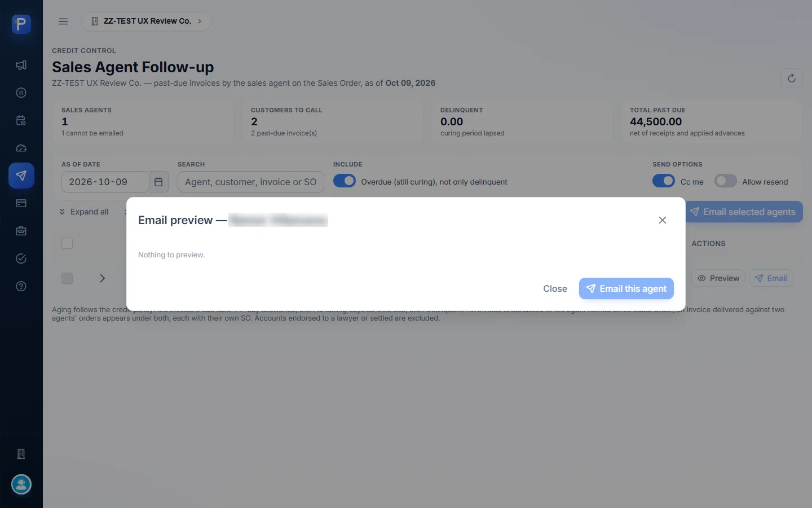The width and height of the screenshot is (812, 508).
Task: Open the hamburger menu icon
Action: 63,21
